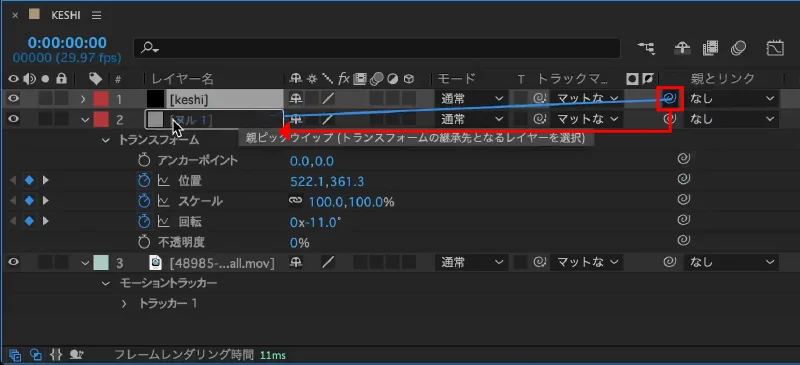Click the graph icon next to スケール
The image size is (800, 365).
click(163, 201)
